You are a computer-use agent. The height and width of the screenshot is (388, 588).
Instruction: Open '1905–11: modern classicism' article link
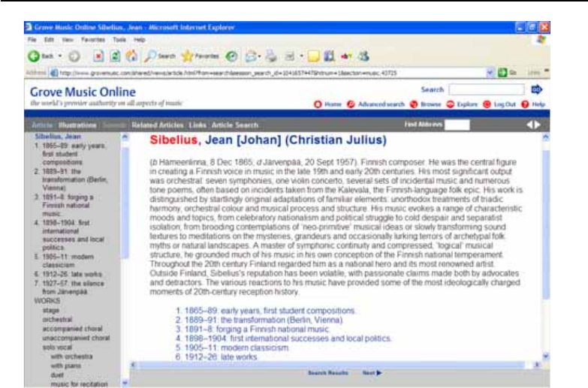(x=237, y=347)
